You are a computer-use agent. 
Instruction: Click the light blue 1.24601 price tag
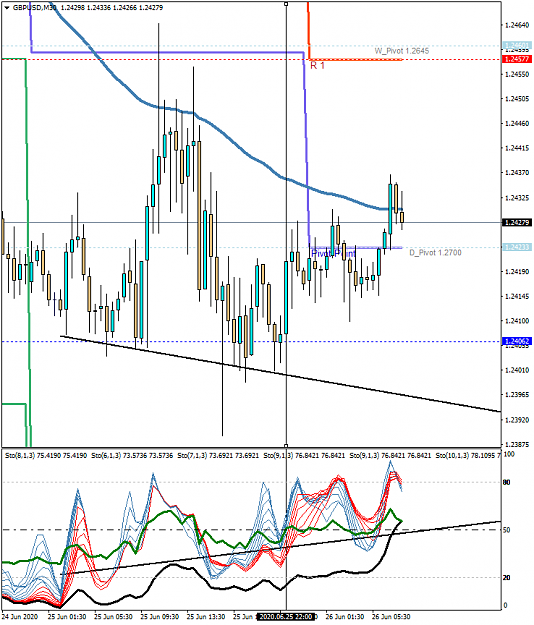517,45
